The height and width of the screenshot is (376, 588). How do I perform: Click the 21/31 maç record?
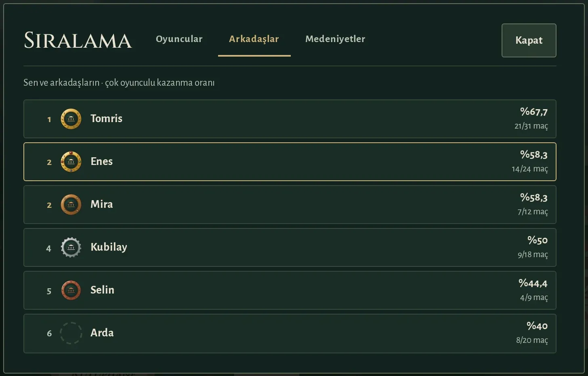coord(531,126)
